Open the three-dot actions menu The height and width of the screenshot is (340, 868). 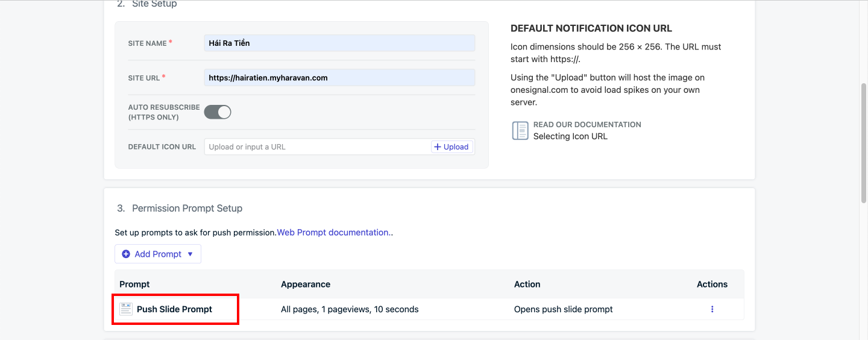(712, 309)
